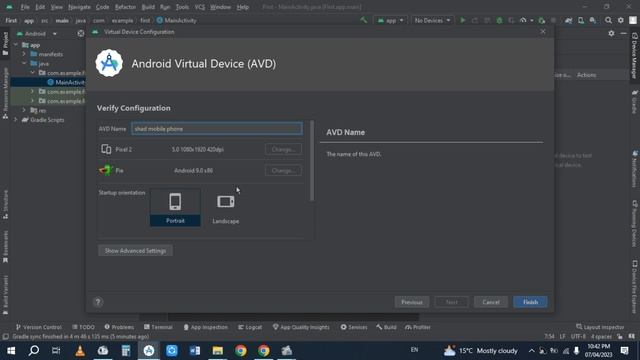Click the MainActivity breadcrumb in navigation bar

[x=176, y=20]
